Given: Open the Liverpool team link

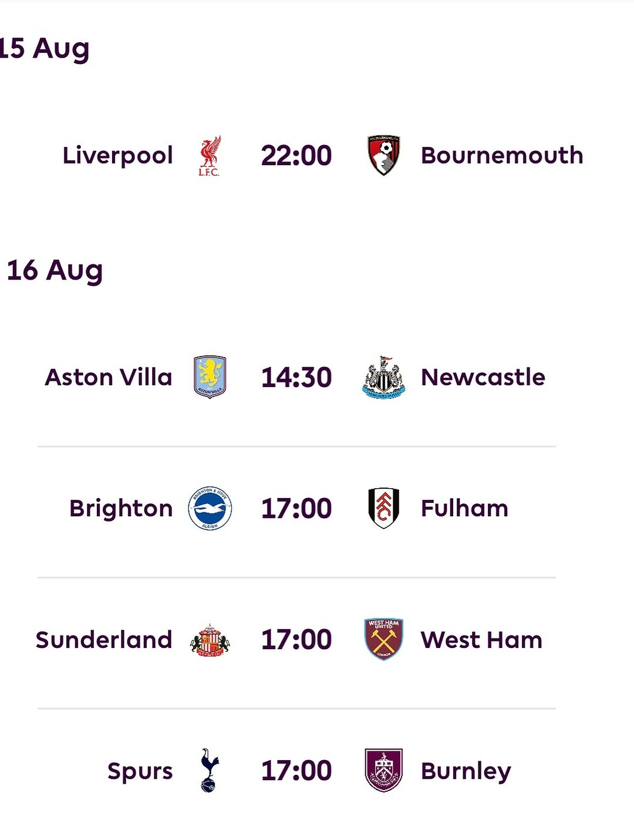Looking at the screenshot, I should pos(117,156).
